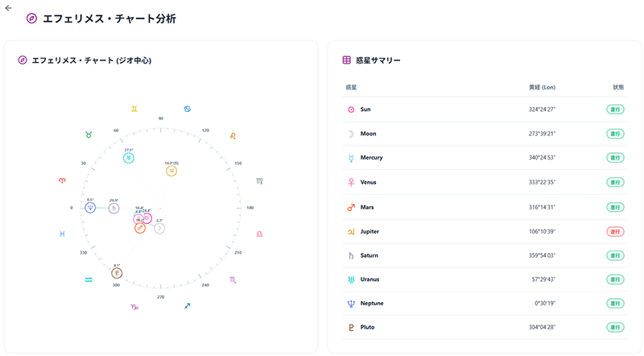This screenshot has width=644, height=356.
Task: Click the Mercury symbol in the planet table
Action: pos(350,158)
